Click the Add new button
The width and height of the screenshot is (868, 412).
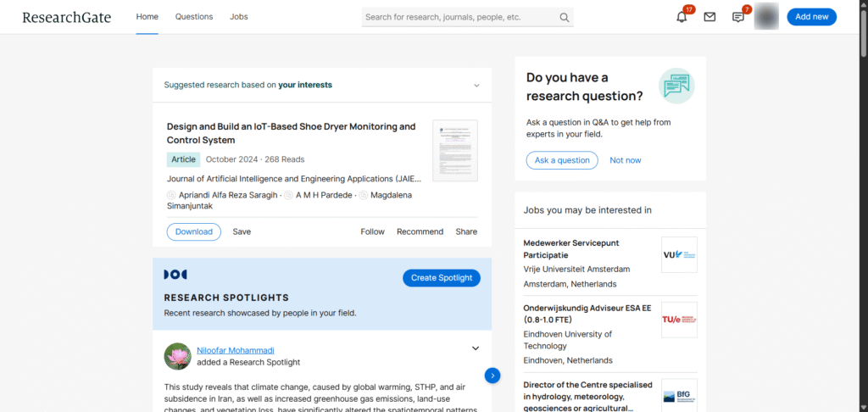coord(811,17)
